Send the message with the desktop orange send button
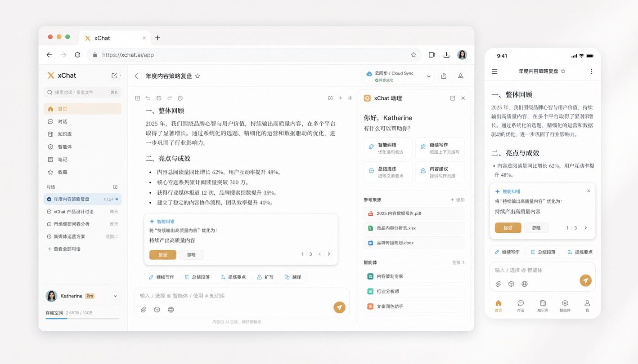Viewport: 638px width, 364px height. tap(340, 307)
